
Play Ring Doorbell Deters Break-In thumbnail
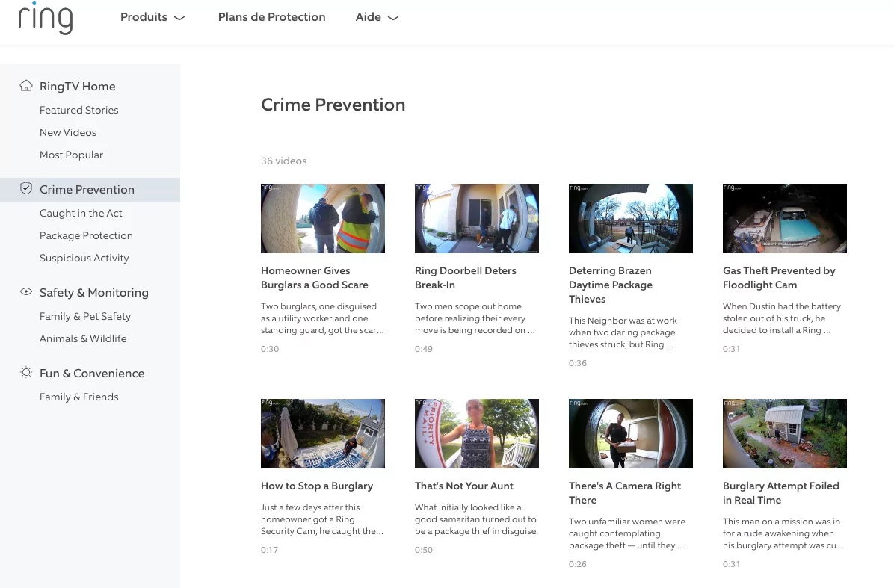(x=477, y=218)
